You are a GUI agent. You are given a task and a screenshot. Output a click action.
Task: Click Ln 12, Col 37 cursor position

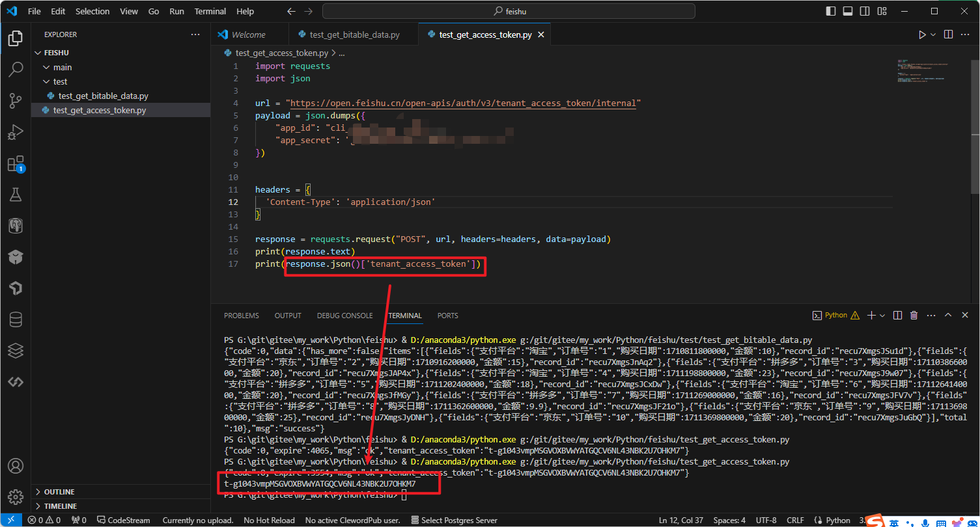(681, 520)
